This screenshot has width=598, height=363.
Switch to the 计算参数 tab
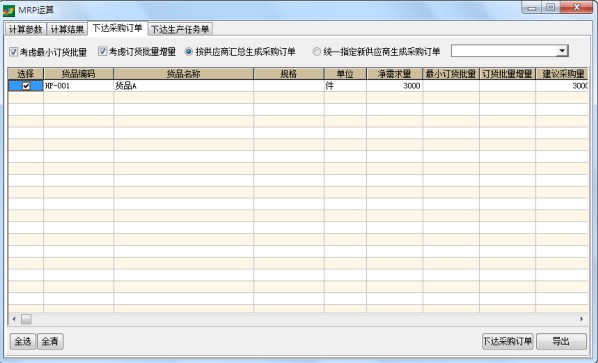click(26, 29)
